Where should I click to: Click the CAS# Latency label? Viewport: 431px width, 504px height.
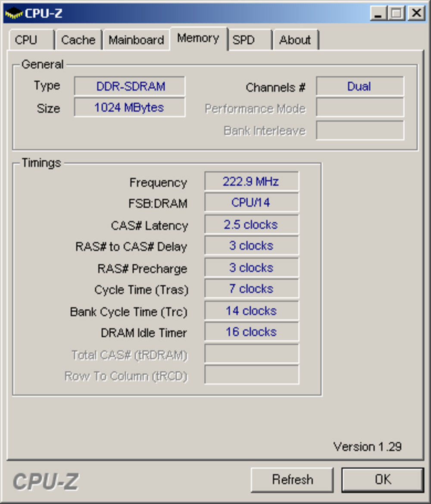pyautogui.click(x=150, y=225)
